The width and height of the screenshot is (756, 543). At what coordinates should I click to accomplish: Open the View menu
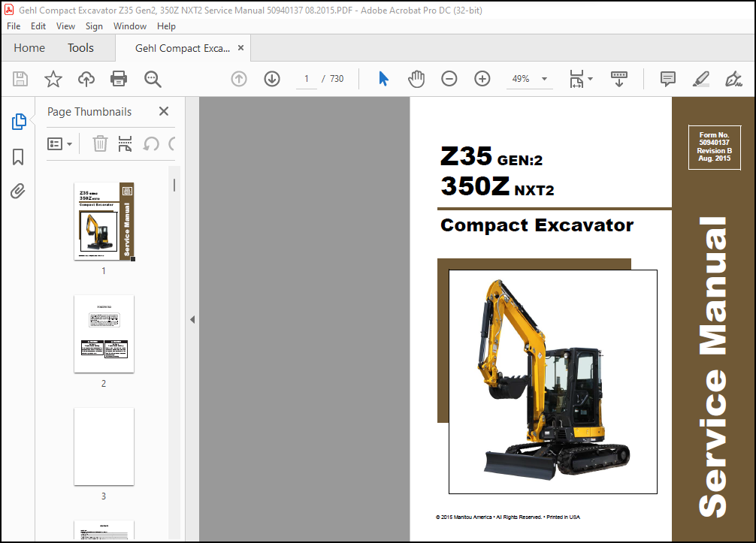point(65,26)
